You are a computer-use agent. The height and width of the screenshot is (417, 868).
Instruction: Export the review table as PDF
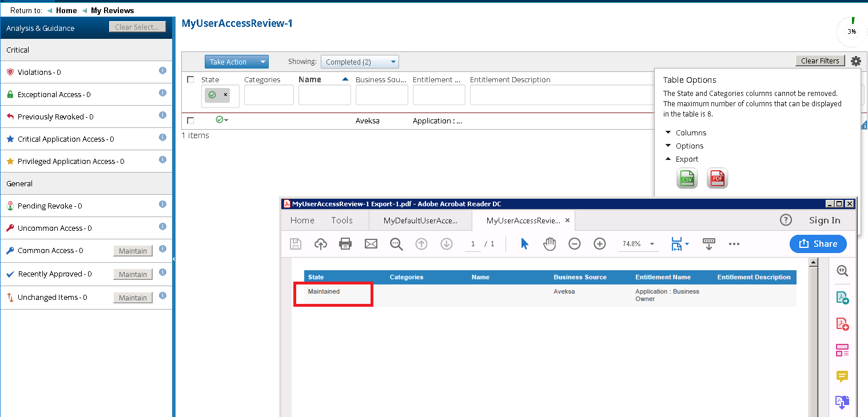(x=717, y=178)
